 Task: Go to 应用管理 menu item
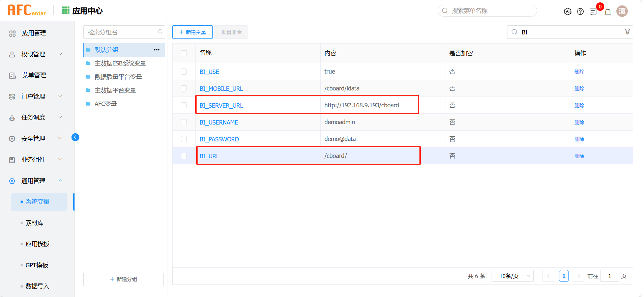pyautogui.click(x=34, y=33)
